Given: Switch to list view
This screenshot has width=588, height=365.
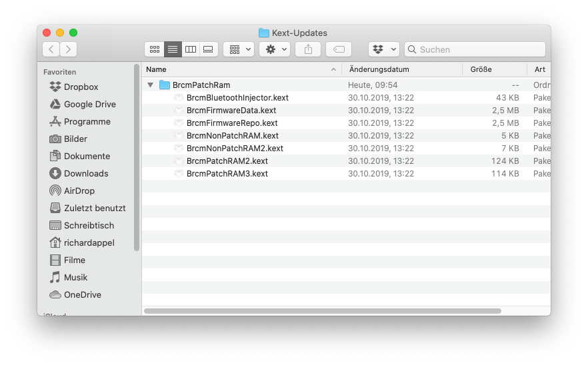Looking at the screenshot, I should (173, 49).
